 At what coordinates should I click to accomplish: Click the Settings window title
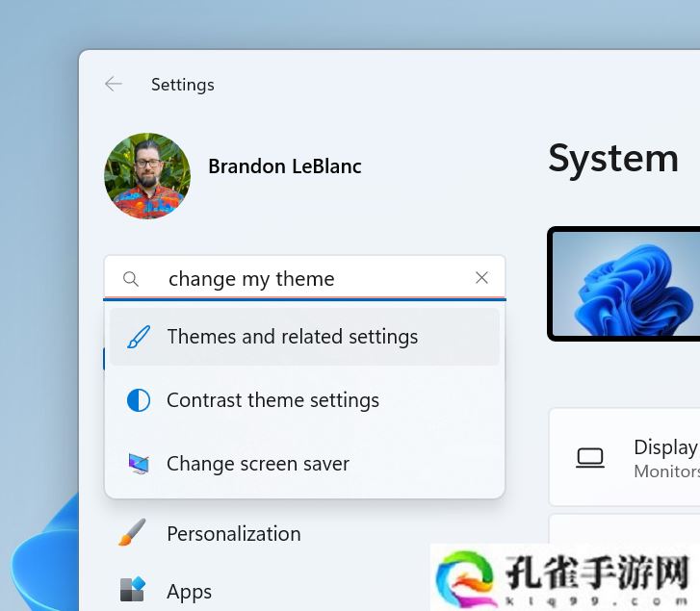pos(183,85)
